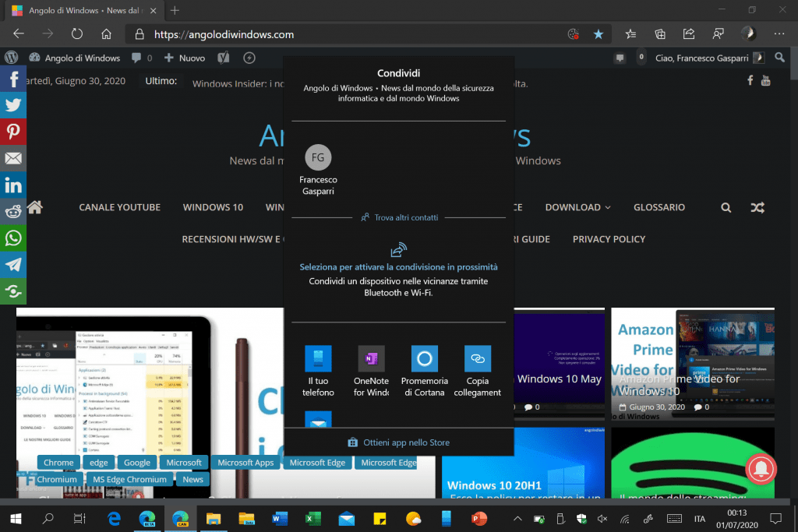Screen dimensions: 798x532
Task: Toggle the favorite star in address bar
Action: coord(598,34)
